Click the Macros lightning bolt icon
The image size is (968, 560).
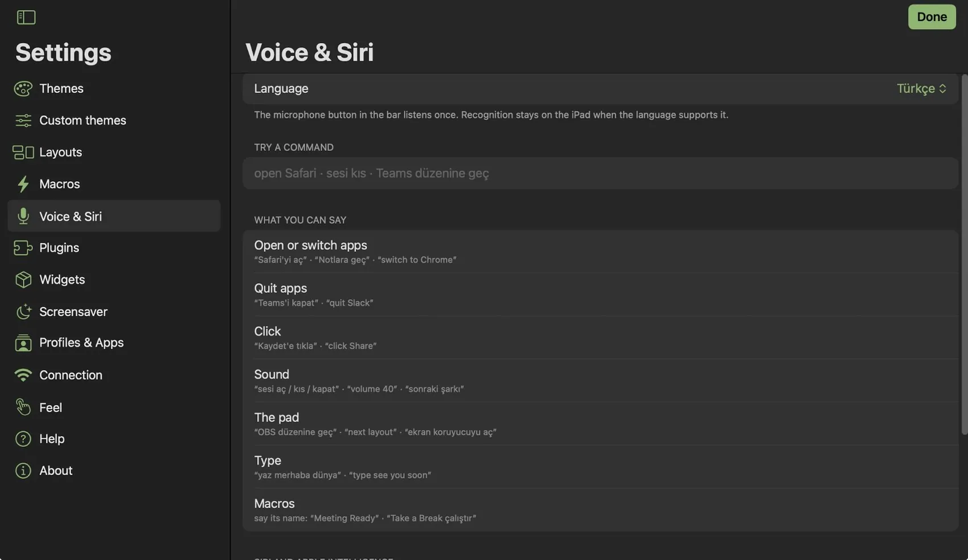point(23,184)
